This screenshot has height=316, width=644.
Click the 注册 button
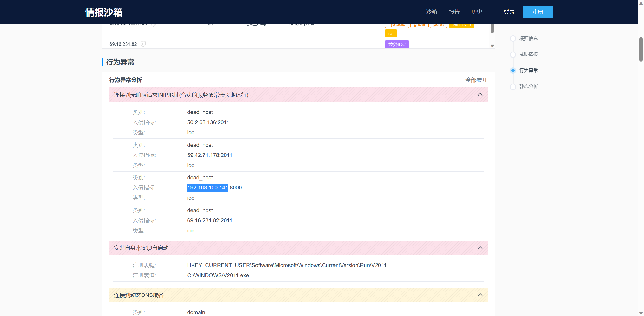coord(537,12)
